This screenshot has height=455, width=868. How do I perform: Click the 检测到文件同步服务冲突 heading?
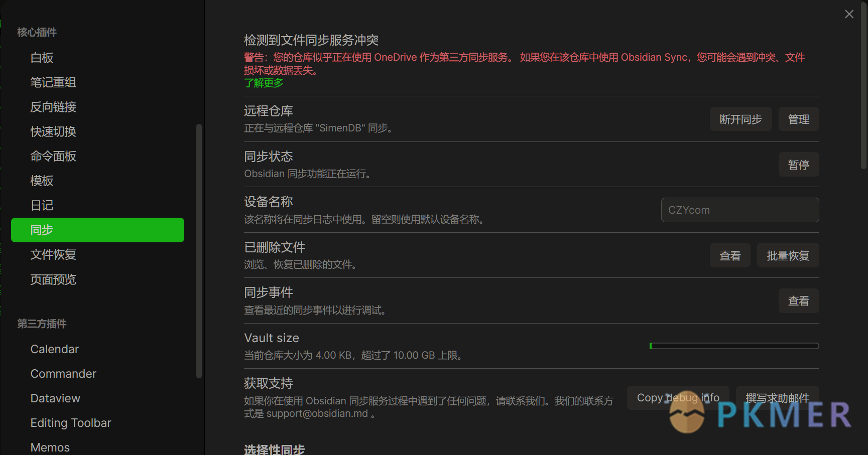(x=311, y=40)
